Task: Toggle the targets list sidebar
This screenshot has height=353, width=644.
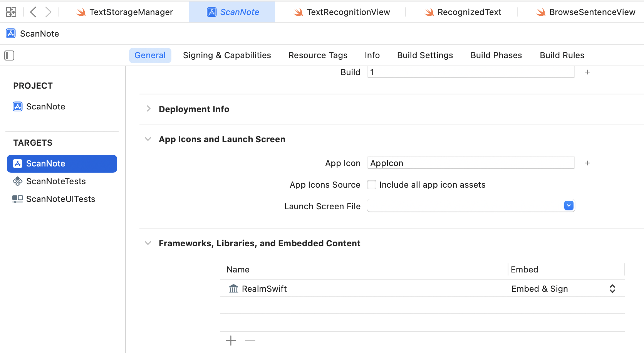Action: (x=9, y=55)
